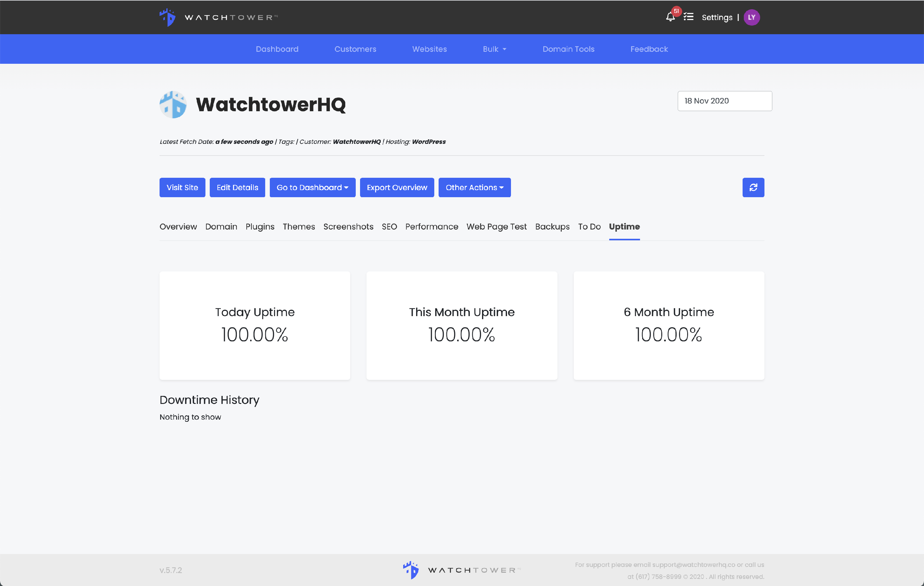Image resolution: width=924 pixels, height=586 pixels.
Task: Click the WatchtowerHQ customer name link
Action: (356, 142)
